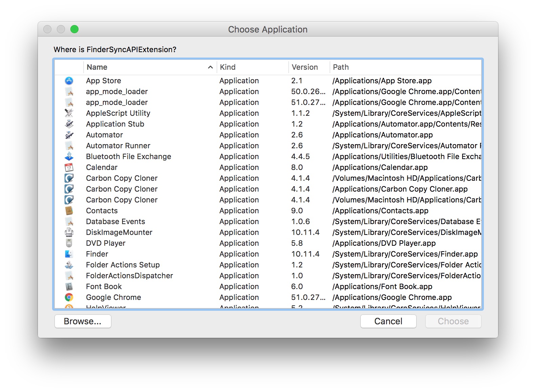Click path /Applications/App Store.app
536x392 pixels.
point(382,81)
